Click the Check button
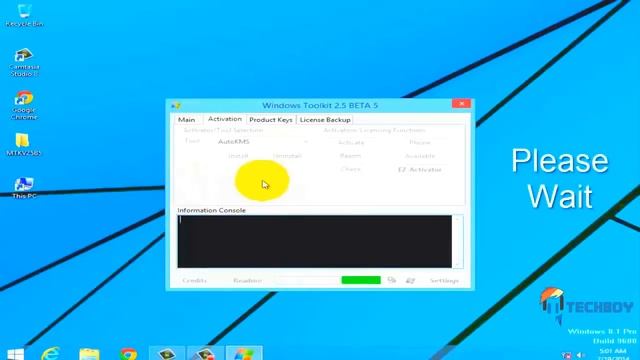 (x=350, y=169)
